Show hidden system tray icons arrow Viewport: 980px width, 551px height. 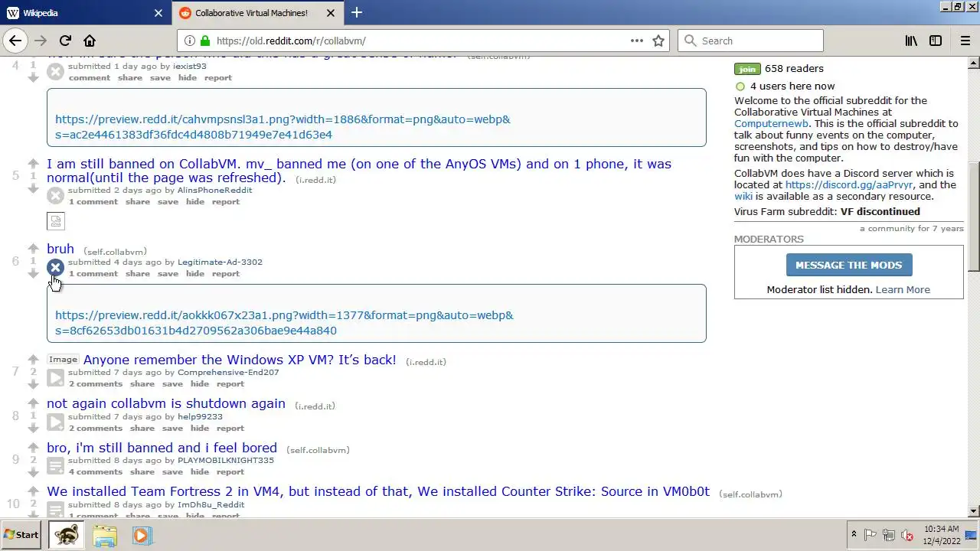(x=854, y=535)
